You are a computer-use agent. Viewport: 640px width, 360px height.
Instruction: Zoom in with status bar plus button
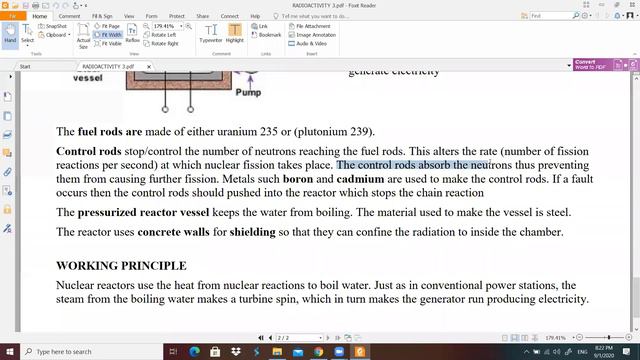click(629, 338)
